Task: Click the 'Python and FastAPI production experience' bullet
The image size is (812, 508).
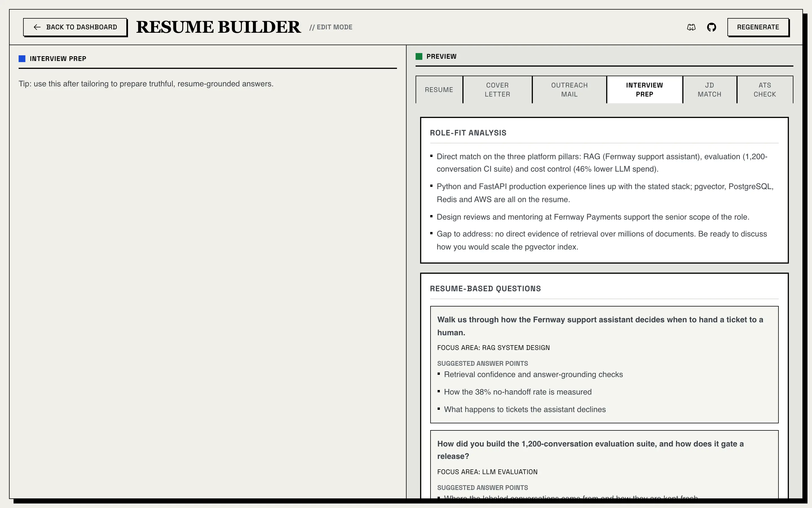Action: (x=605, y=193)
